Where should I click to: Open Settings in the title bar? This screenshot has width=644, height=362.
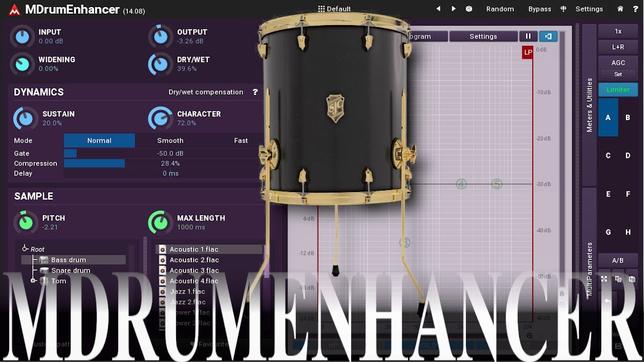[589, 9]
